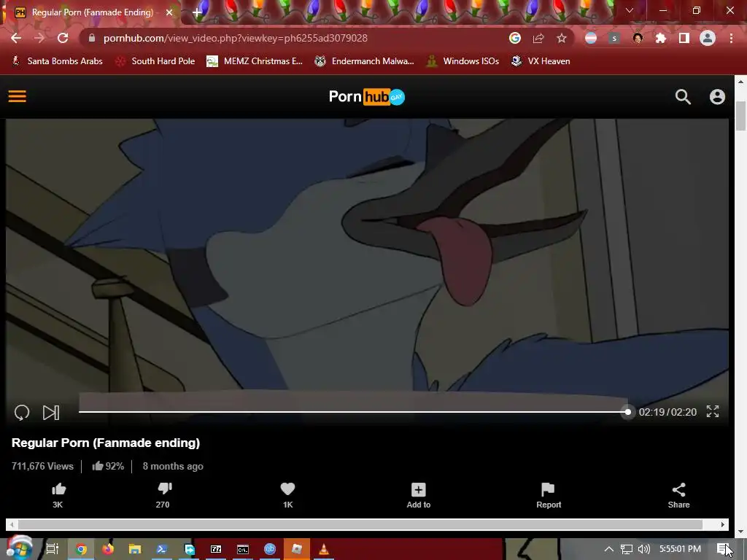Open PowerShell from the taskbar

point(161,549)
